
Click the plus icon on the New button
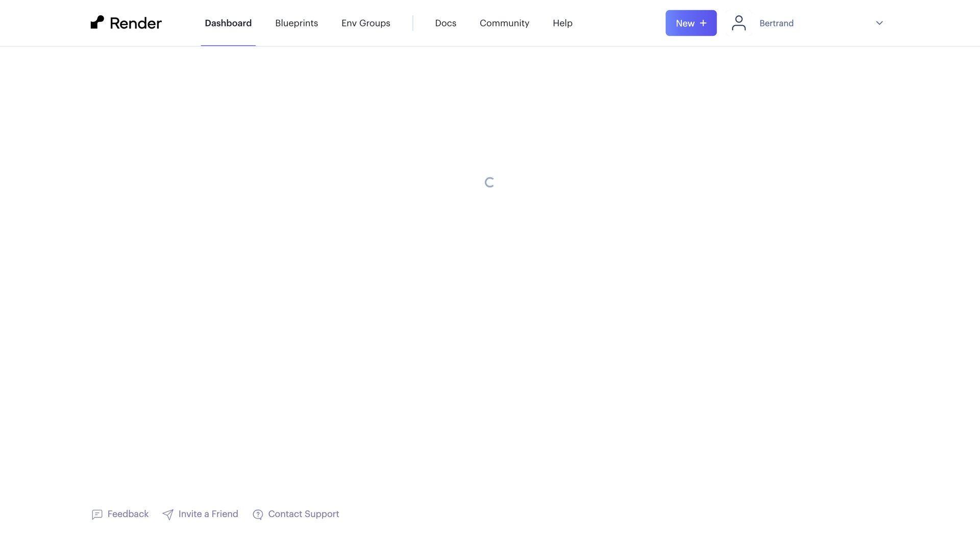tap(703, 22)
